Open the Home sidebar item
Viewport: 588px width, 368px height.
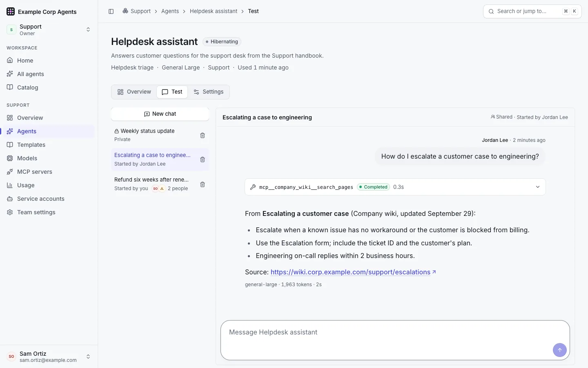point(49,61)
